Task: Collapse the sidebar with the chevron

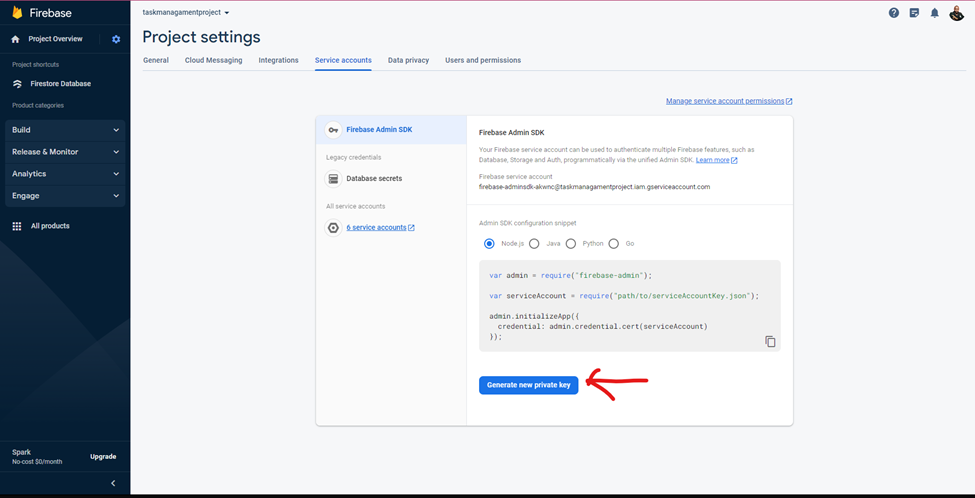Action: (113, 484)
